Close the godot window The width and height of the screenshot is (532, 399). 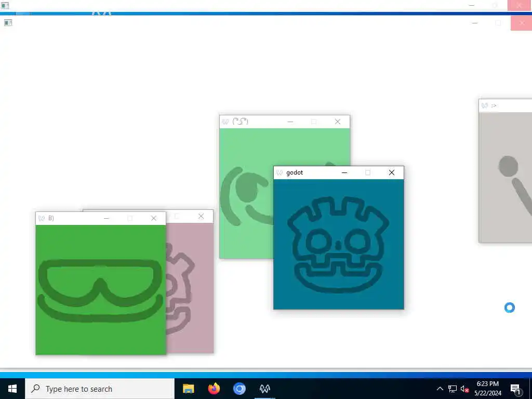(x=392, y=172)
